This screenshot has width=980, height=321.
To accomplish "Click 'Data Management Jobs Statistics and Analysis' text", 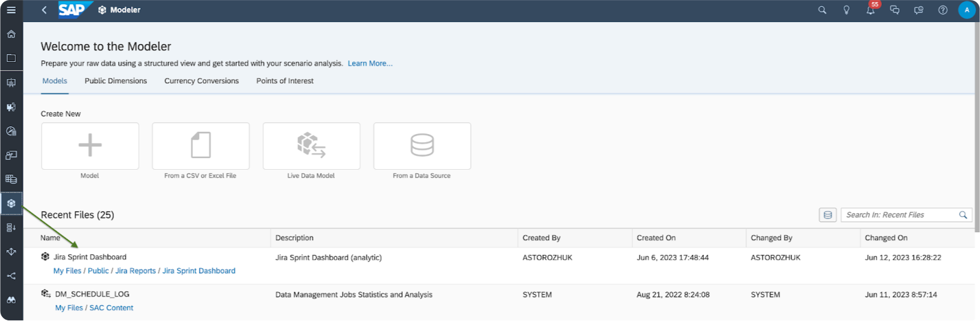I will pos(354,295).
